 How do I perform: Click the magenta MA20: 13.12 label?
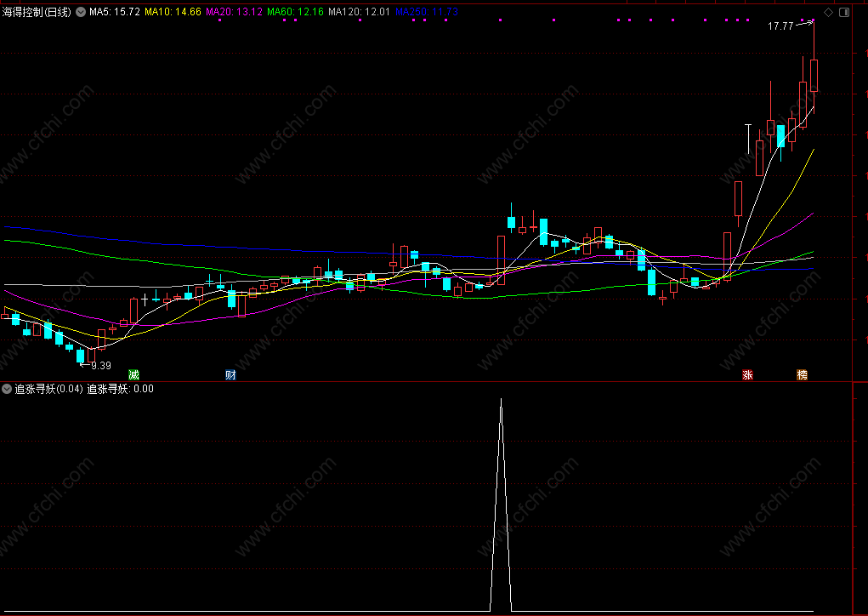point(234,12)
